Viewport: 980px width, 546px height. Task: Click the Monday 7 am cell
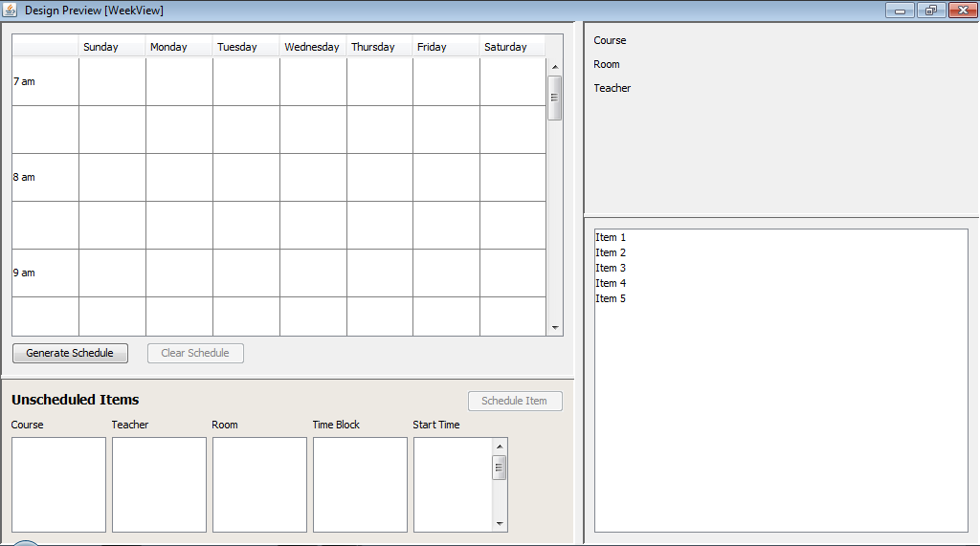coord(179,81)
